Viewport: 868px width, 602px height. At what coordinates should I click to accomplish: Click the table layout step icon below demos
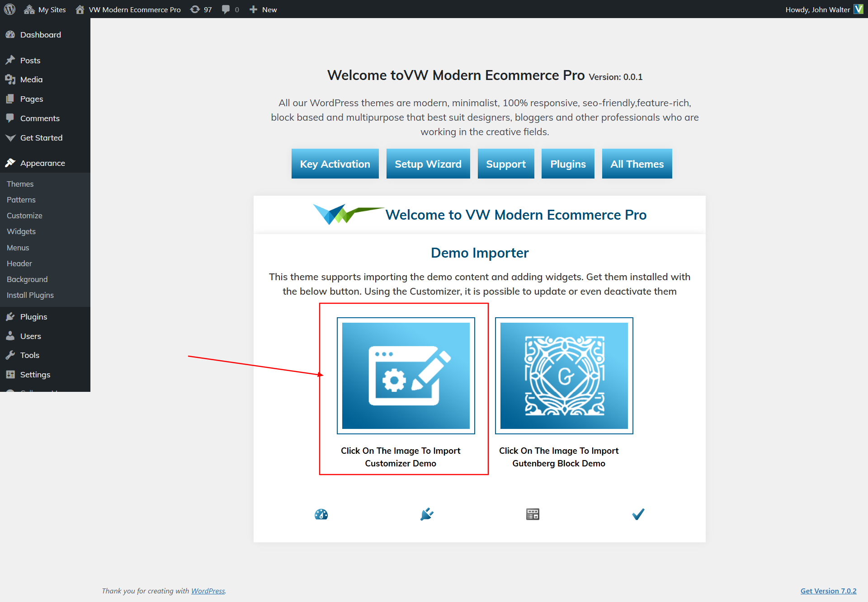pyautogui.click(x=533, y=514)
